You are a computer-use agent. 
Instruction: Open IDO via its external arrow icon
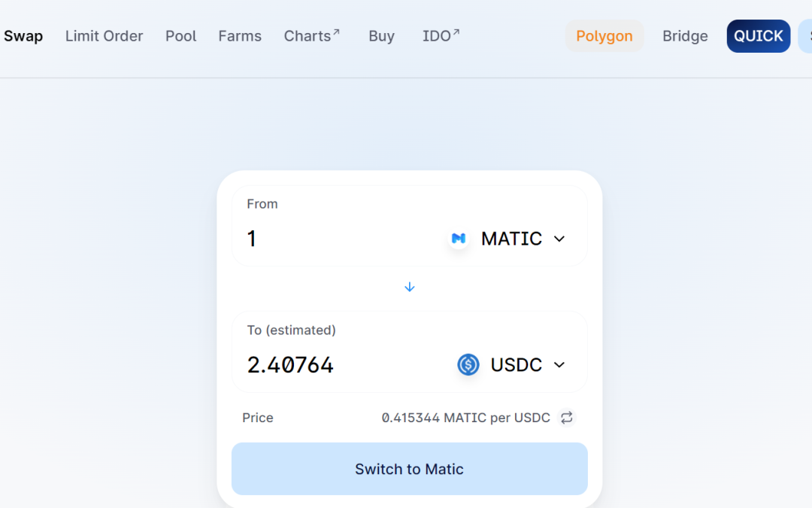point(456,32)
